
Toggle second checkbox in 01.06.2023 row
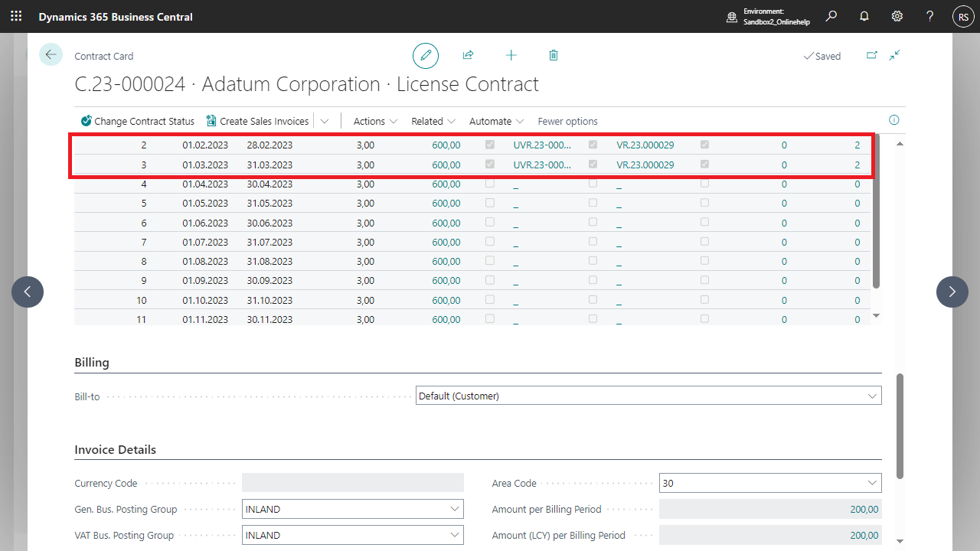pyautogui.click(x=593, y=222)
